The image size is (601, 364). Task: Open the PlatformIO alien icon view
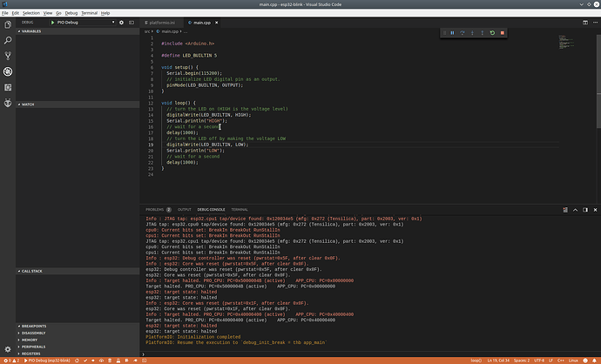(8, 103)
